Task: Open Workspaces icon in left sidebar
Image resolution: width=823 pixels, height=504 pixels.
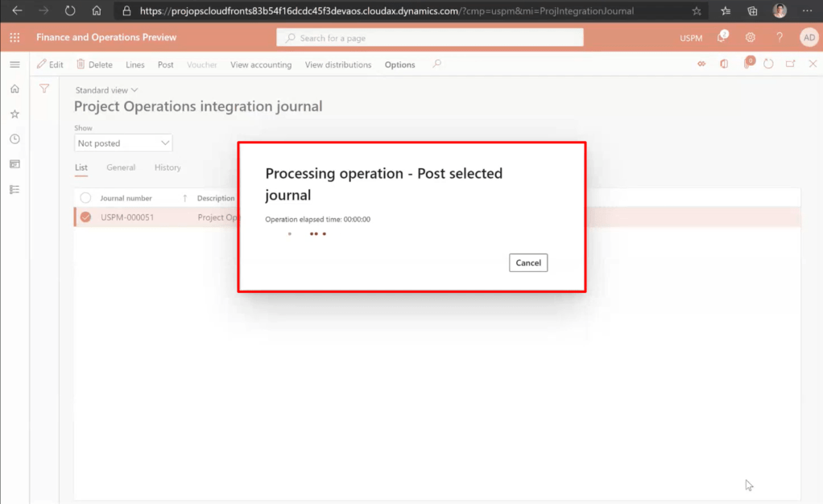Action: click(14, 164)
